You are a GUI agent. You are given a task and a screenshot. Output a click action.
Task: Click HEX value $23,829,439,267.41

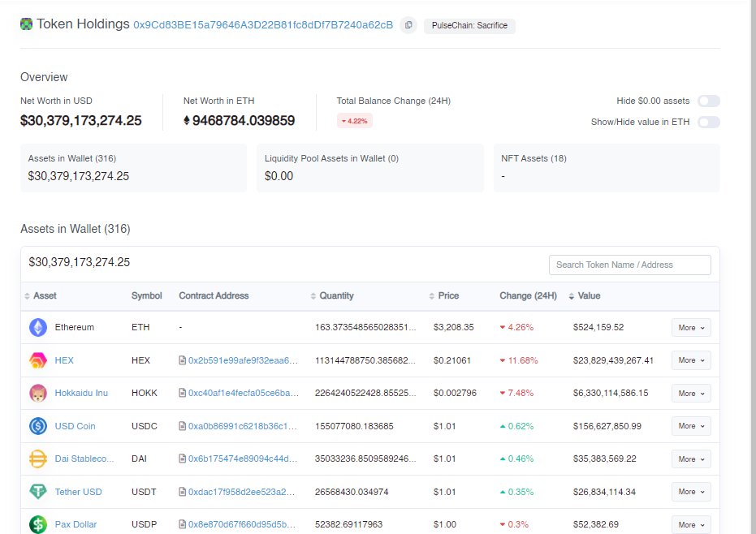point(613,360)
